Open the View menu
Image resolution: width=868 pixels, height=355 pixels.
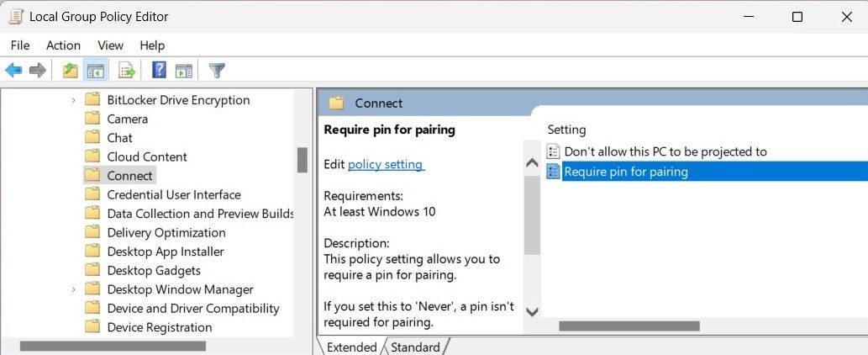coord(110,45)
